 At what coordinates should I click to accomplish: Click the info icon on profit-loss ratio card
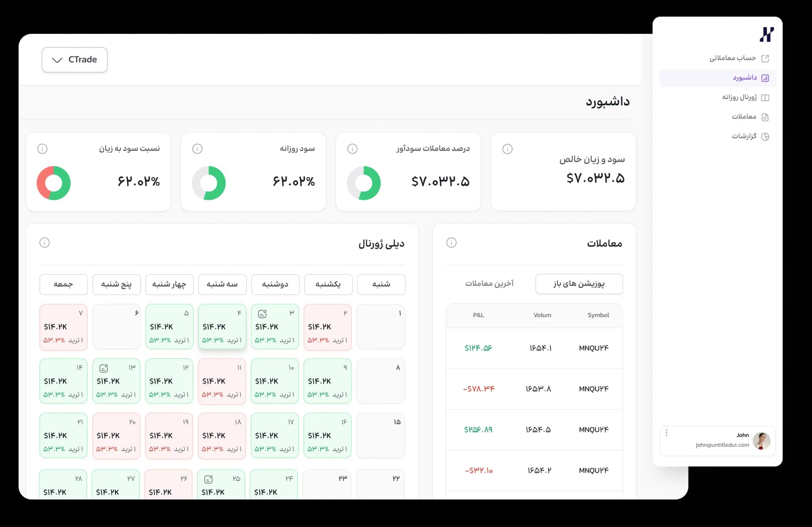42,149
